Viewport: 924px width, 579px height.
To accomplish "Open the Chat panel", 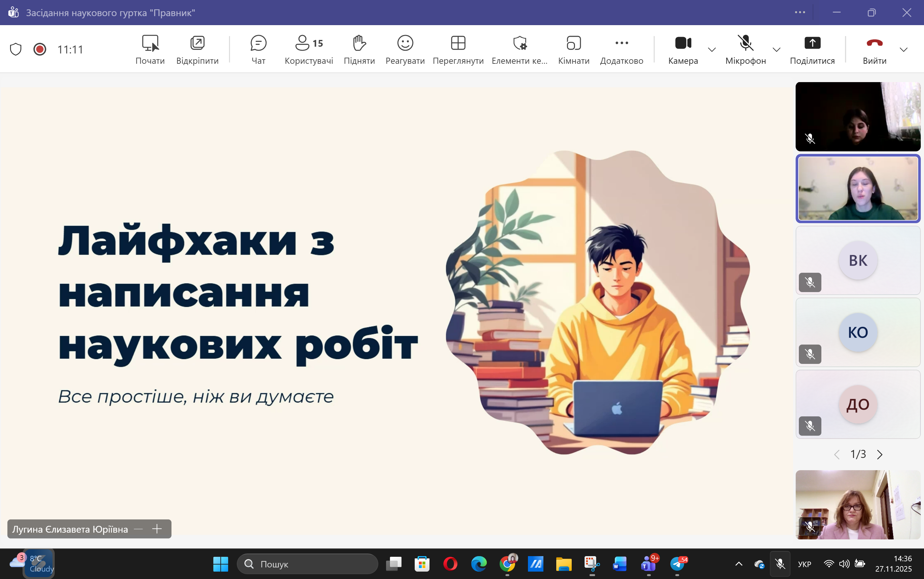I will [x=258, y=49].
